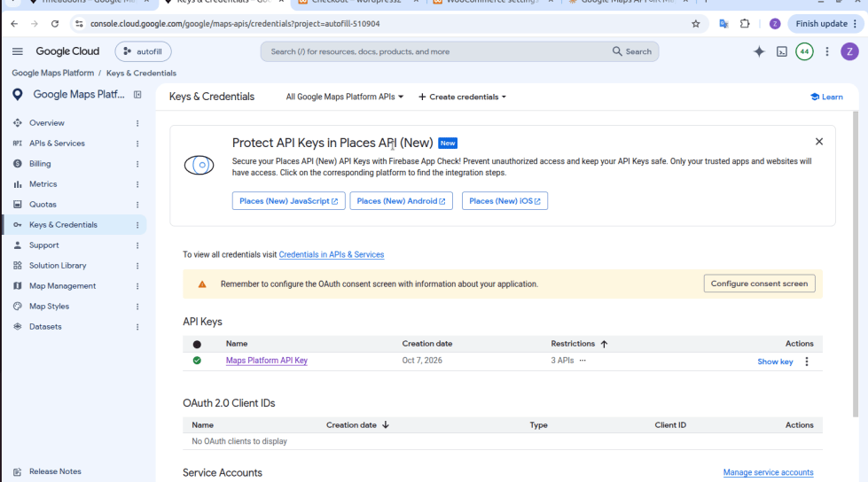Open Billing item's three-dot menu
The image size is (868, 482).
(137, 164)
